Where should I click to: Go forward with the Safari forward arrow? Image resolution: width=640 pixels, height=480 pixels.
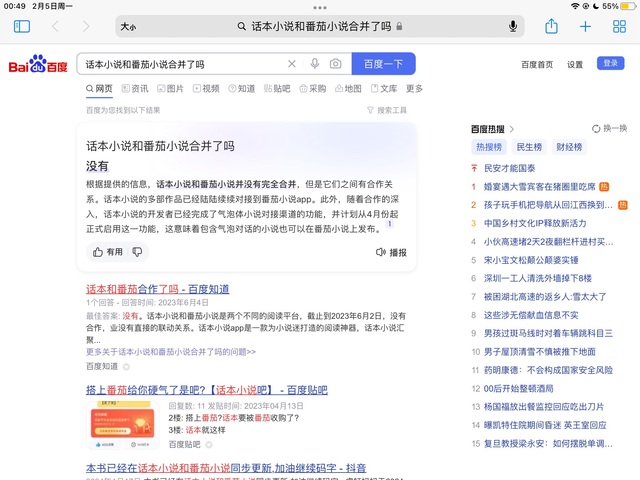[86, 27]
